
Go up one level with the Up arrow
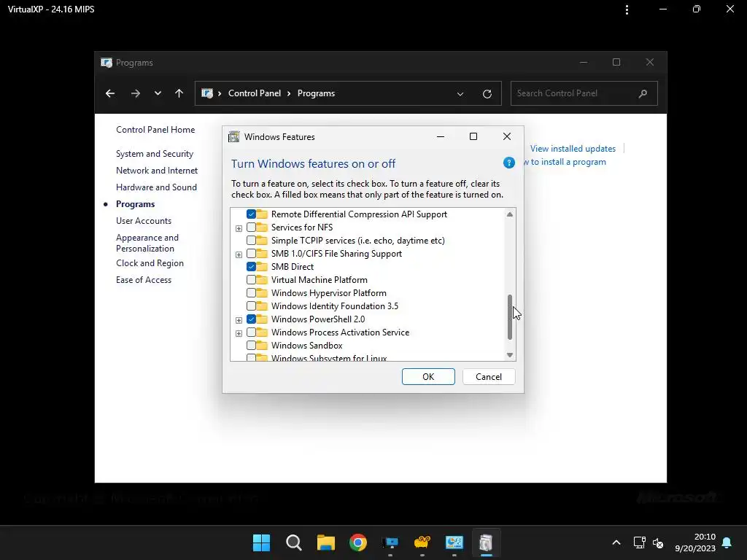tap(179, 93)
